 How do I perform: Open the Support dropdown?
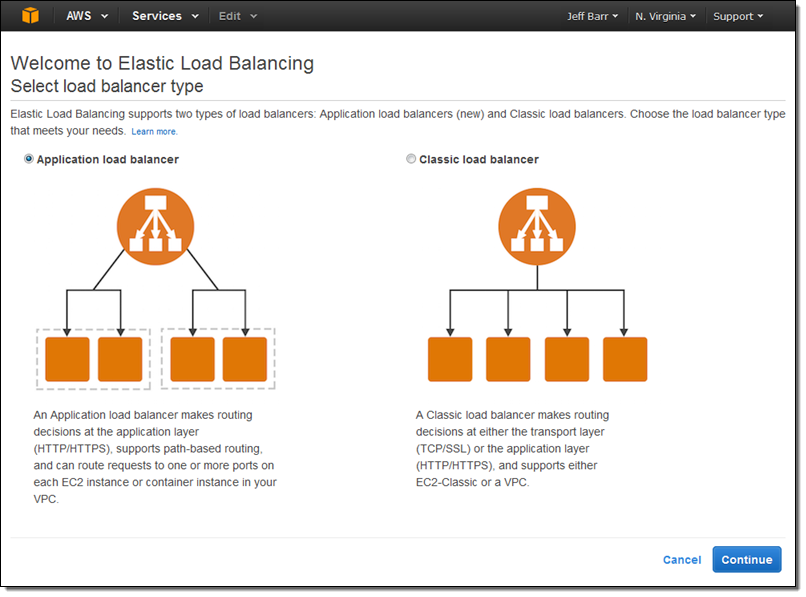(x=737, y=15)
